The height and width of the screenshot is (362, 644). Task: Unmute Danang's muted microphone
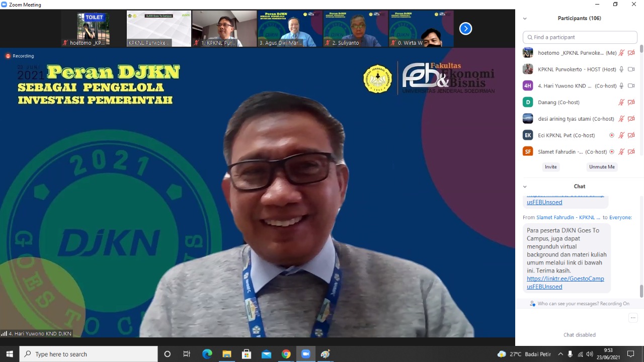[621, 102]
